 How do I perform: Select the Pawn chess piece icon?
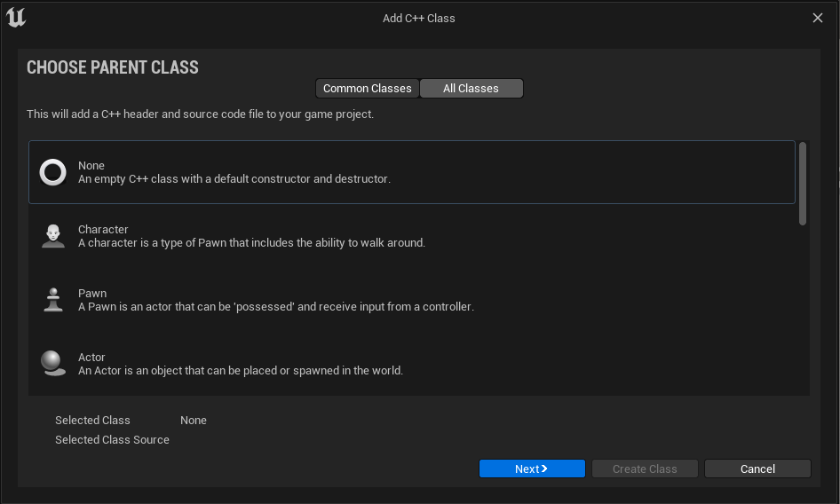coord(53,299)
